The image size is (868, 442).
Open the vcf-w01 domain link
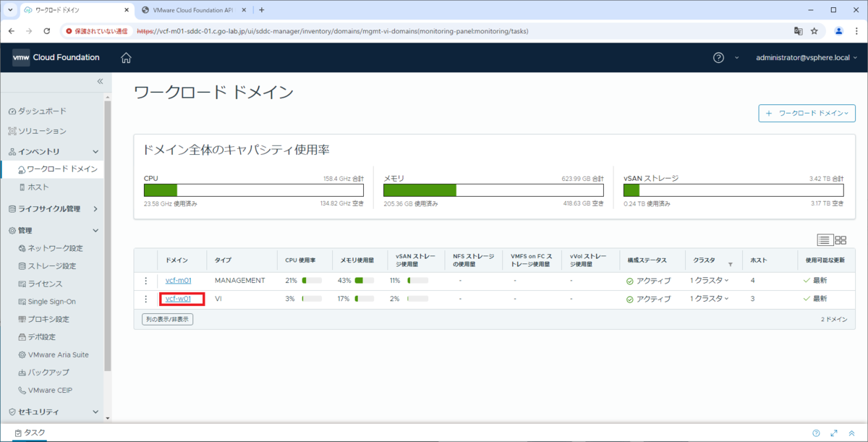(x=178, y=299)
